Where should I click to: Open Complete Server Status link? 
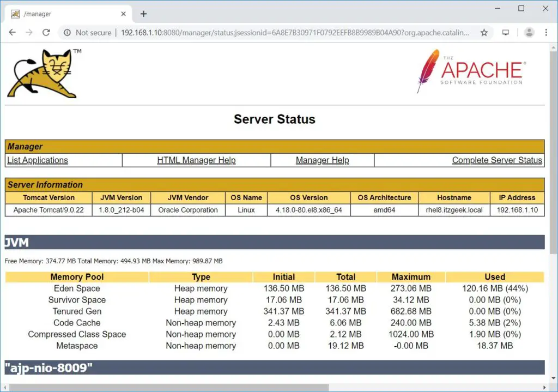[497, 160]
